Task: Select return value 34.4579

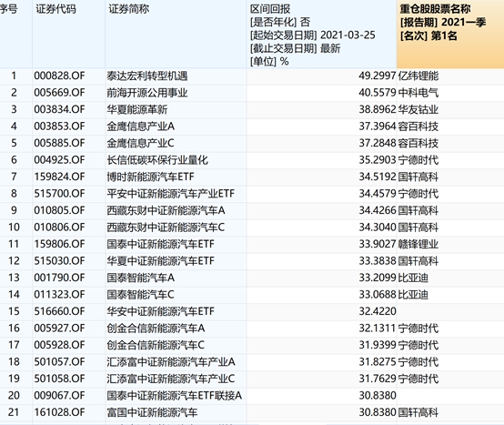Action: [x=377, y=194]
